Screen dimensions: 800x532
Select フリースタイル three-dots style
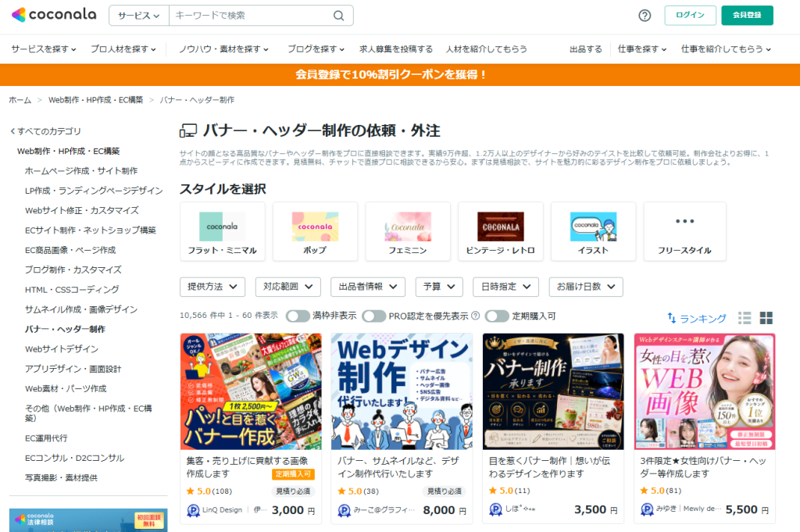pyautogui.click(x=684, y=231)
